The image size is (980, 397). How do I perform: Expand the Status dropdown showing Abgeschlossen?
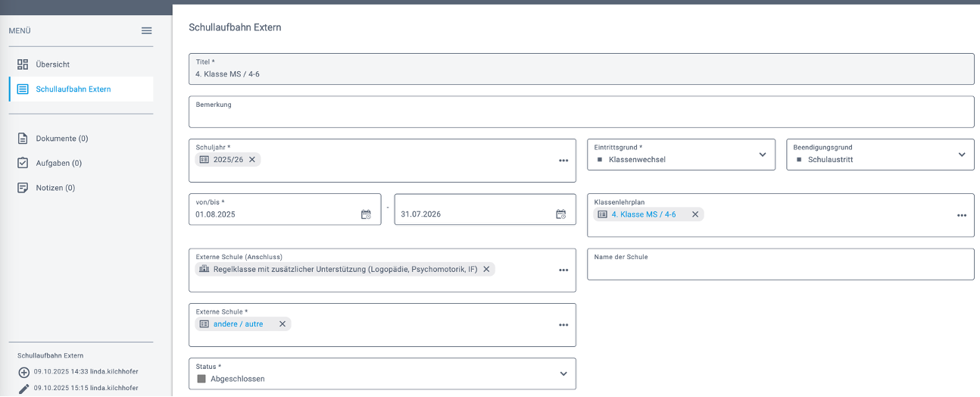coord(563,374)
